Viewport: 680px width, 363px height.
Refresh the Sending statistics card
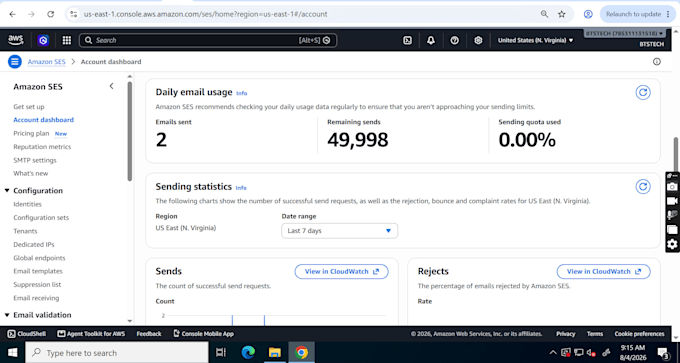tap(643, 186)
